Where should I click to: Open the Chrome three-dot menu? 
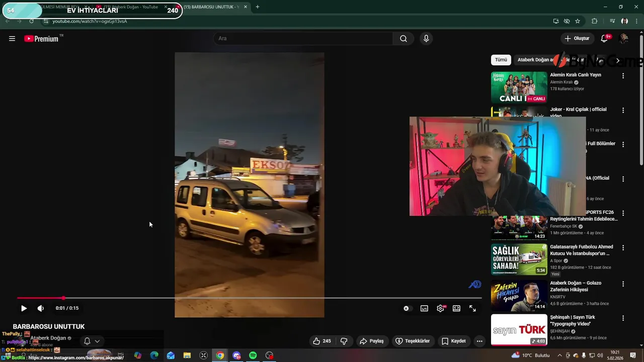tap(636, 21)
